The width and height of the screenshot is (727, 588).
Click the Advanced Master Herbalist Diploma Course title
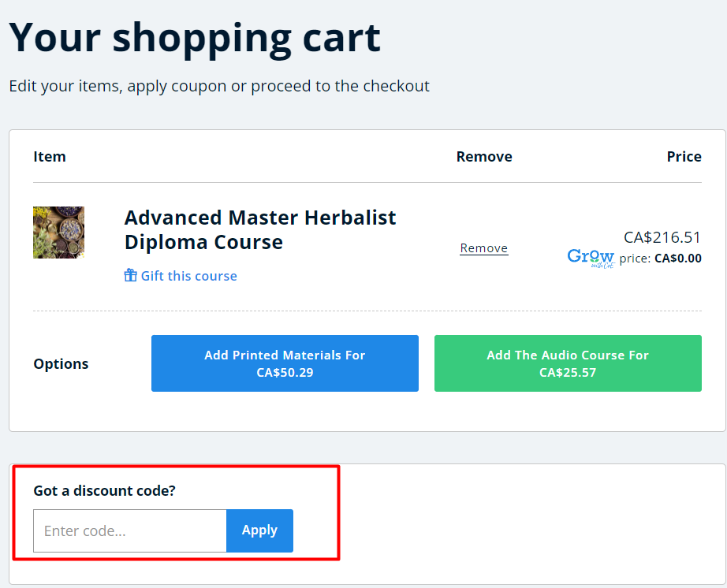(x=260, y=230)
